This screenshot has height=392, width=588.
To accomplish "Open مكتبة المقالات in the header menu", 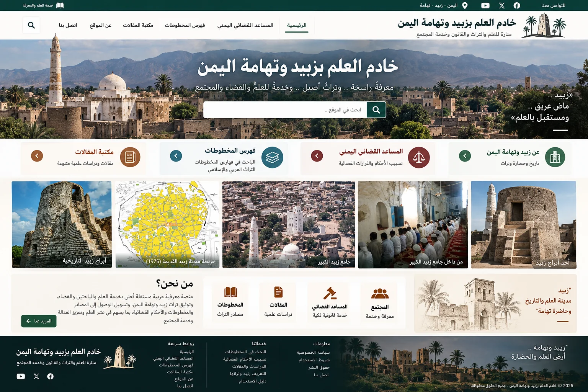I will click(x=138, y=25).
